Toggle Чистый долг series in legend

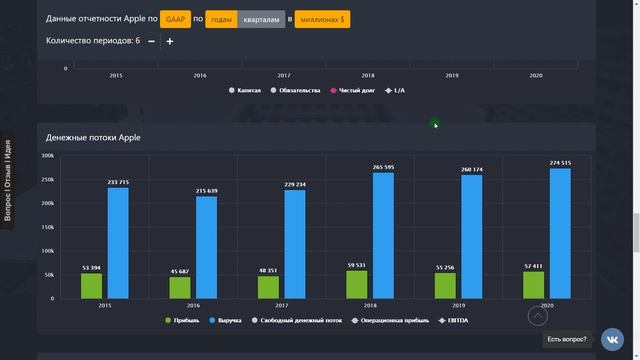coord(353,90)
